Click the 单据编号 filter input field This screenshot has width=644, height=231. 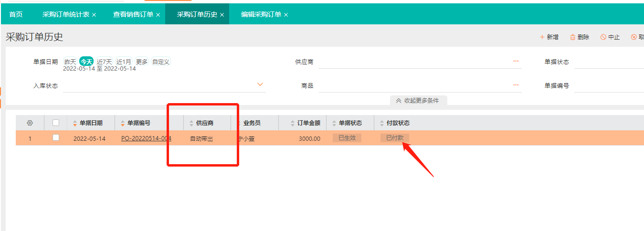(609, 86)
